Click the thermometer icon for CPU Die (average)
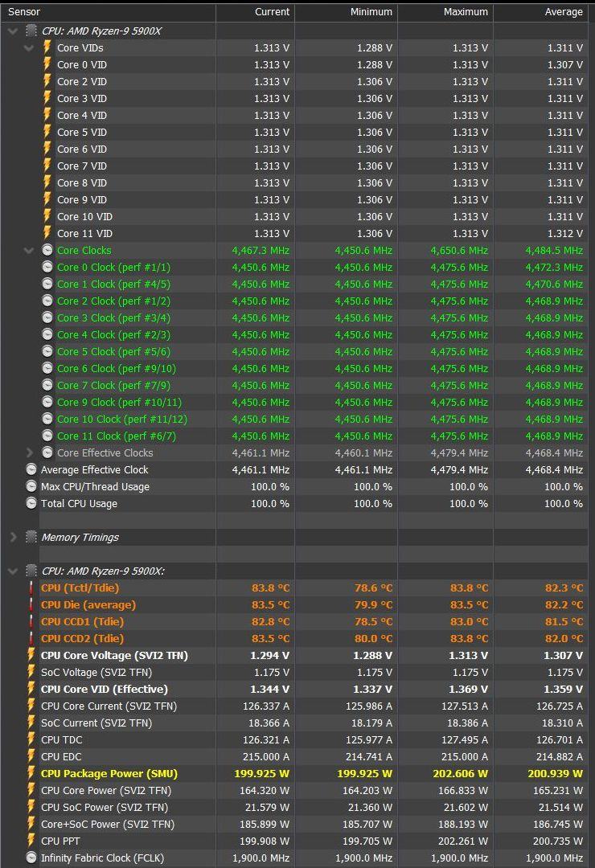Viewport: 595px width, 868px height. coord(31,604)
